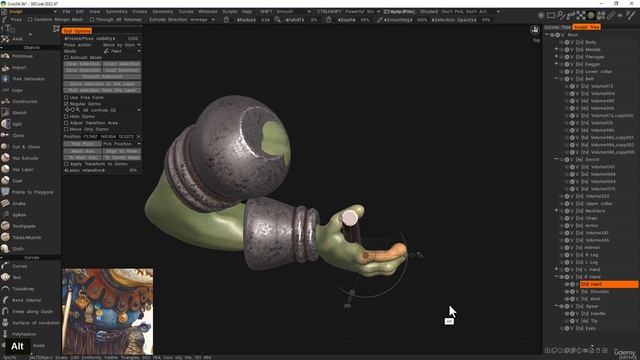The image size is (640, 360).
Task: Open the Windows menu
Action: (x=208, y=11)
